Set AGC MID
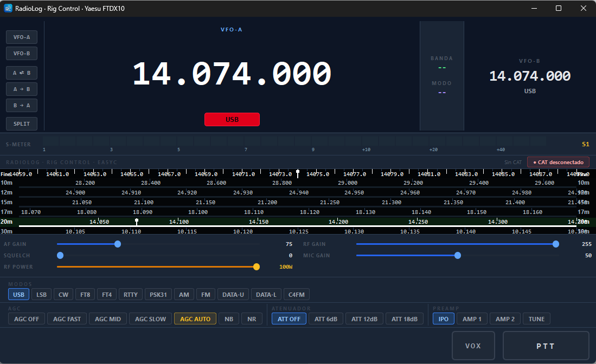The width and height of the screenshot is (596, 364). click(108, 319)
